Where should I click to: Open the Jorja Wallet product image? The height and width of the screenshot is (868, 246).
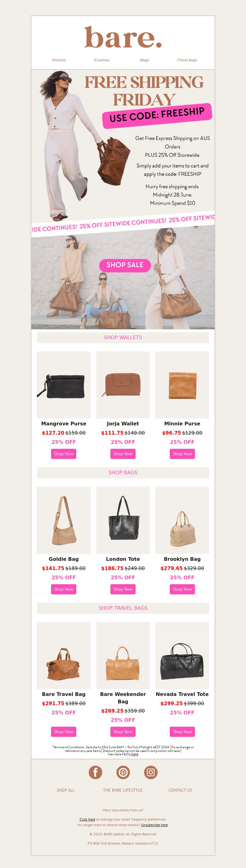tap(123, 385)
